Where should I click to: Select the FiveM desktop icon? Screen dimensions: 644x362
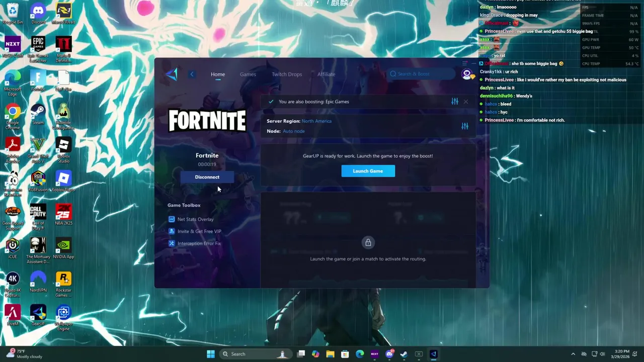[x=13, y=316]
